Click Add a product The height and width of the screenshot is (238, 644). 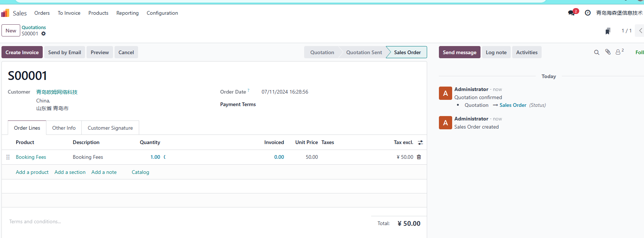[x=32, y=172]
